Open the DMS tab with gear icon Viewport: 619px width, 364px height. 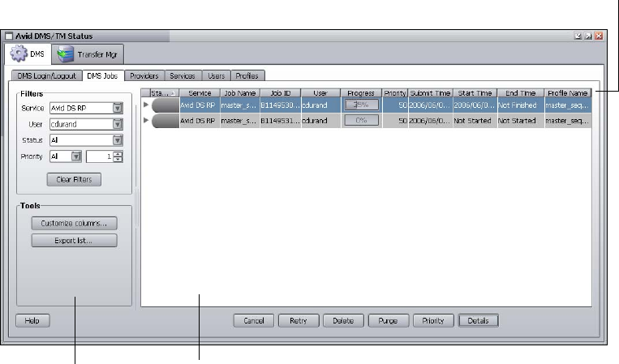coord(28,54)
